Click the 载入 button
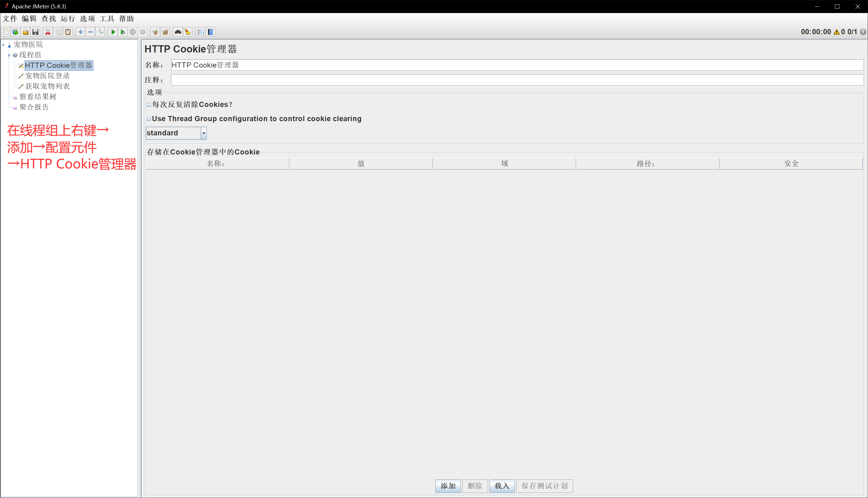This screenshot has height=498, width=868. pos(502,486)
